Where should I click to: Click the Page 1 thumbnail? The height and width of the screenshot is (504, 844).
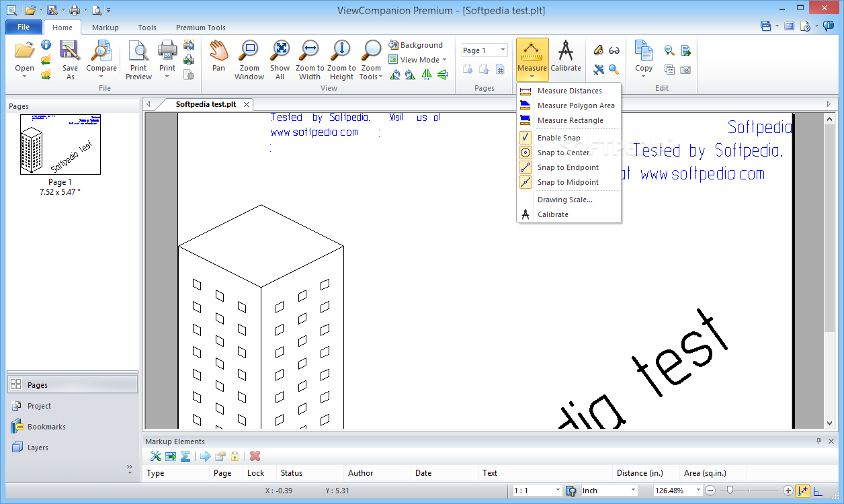tap(60, 144)
